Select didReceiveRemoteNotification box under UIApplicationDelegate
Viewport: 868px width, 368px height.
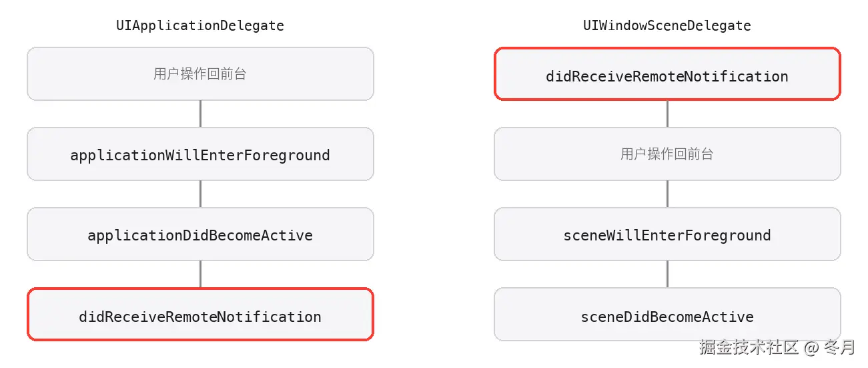pos(200,314)
